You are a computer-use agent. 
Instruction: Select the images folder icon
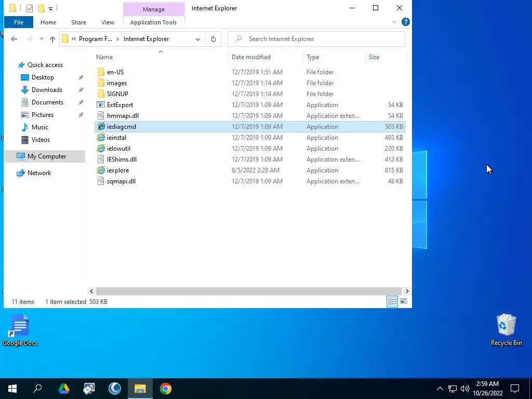click(x=101, y=83)
